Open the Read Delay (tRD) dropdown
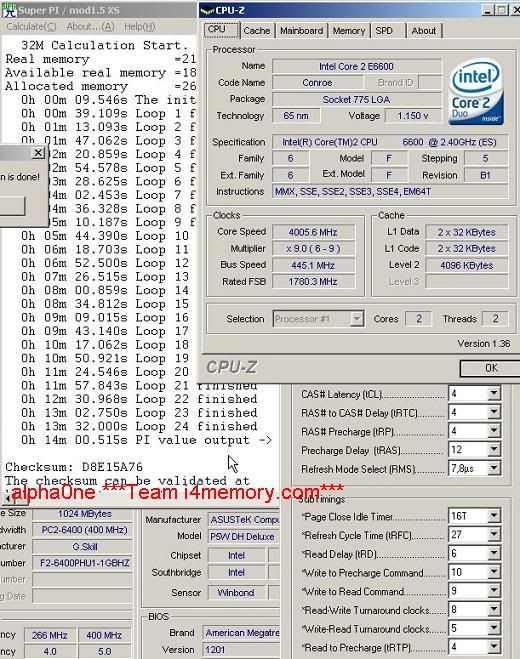 pyautogui.click(x=494, y=553)
